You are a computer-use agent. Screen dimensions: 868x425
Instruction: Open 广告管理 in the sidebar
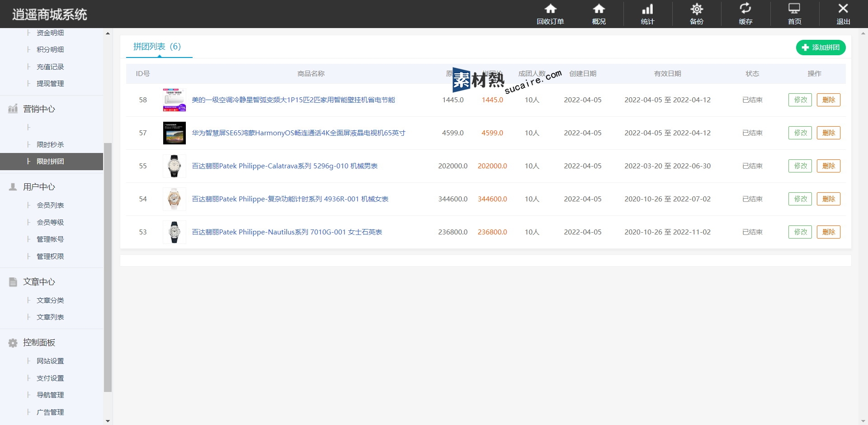(50, 412)
